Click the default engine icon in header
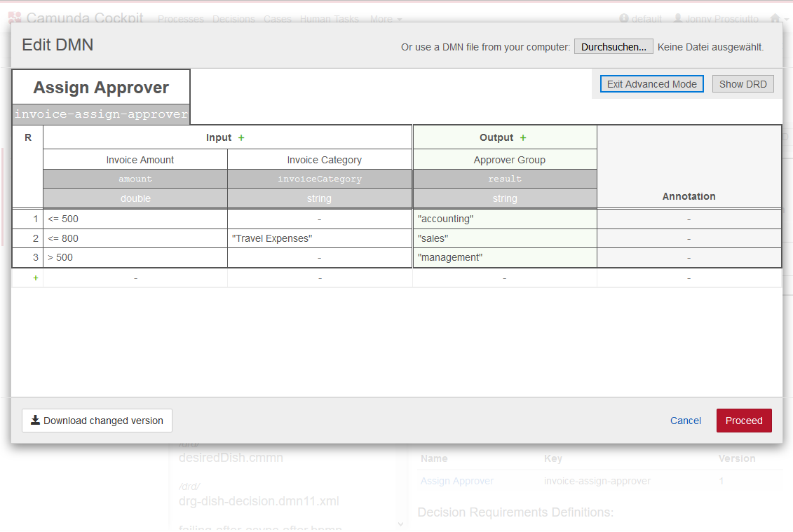793x532 pixels. 624,19
